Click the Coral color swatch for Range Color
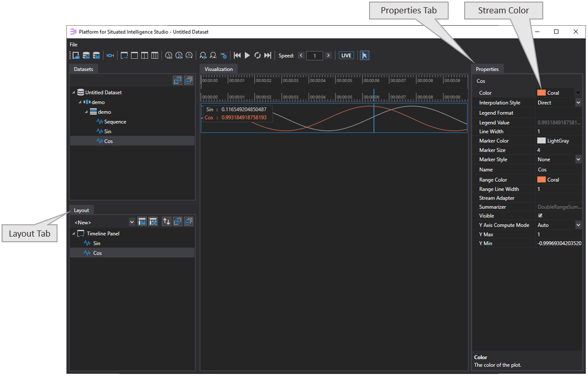Image resolution: width=588 pixels, height=376 pixels. (x=542, y=179)
